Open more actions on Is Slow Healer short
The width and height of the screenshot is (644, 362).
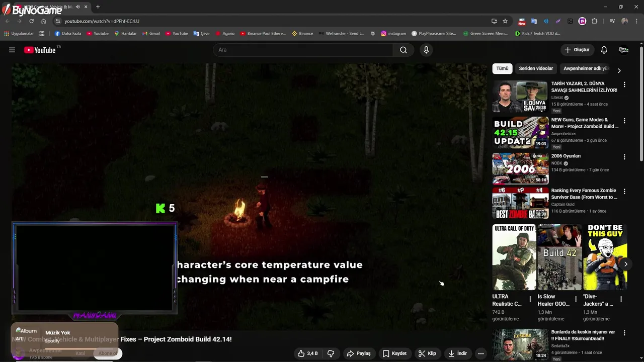point(576,299)
